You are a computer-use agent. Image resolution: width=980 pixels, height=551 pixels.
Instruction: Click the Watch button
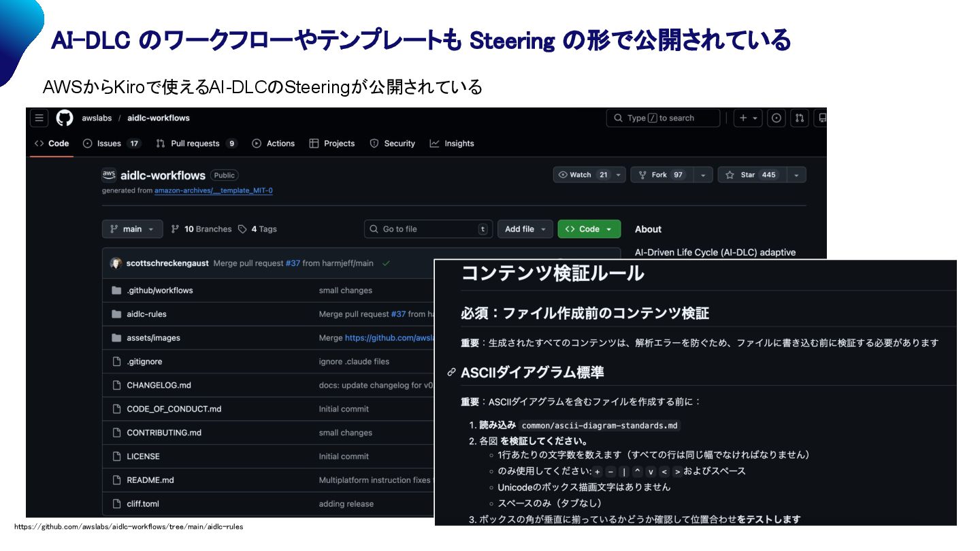[x=583, y=175]
